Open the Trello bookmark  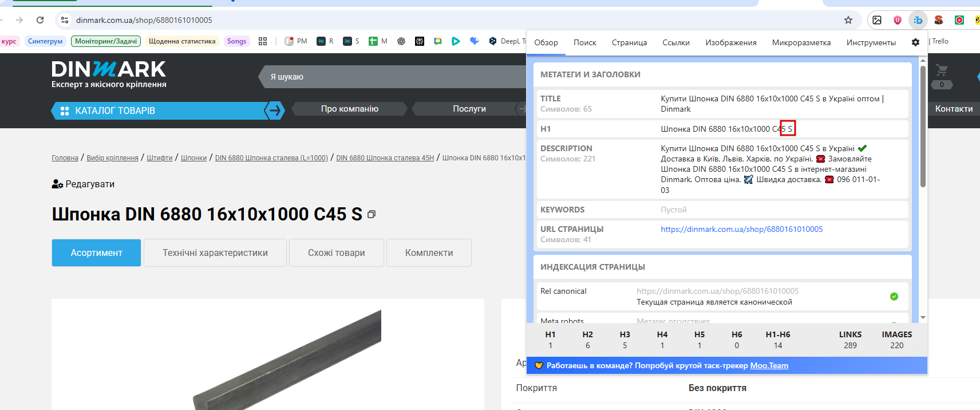point(940,41)
